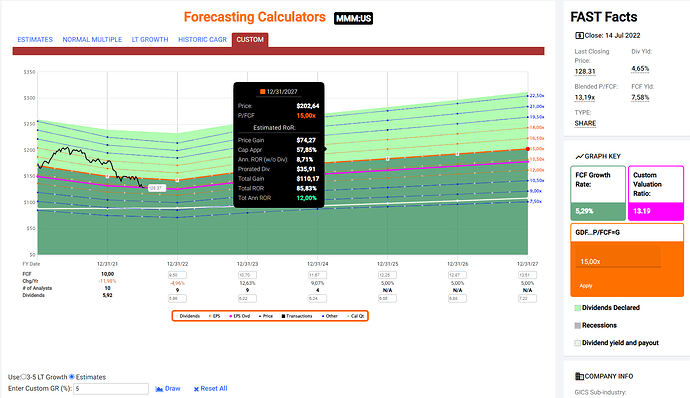Edit Dividends field for 12/31/27

[x=527, y=298]
